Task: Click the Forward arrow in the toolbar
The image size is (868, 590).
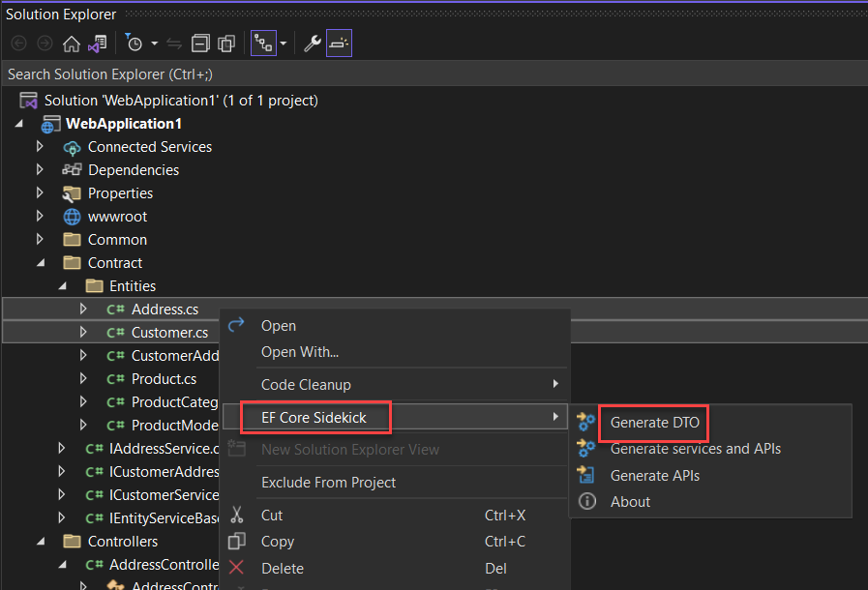Action: pyautogui.click(x=45, y=44)
